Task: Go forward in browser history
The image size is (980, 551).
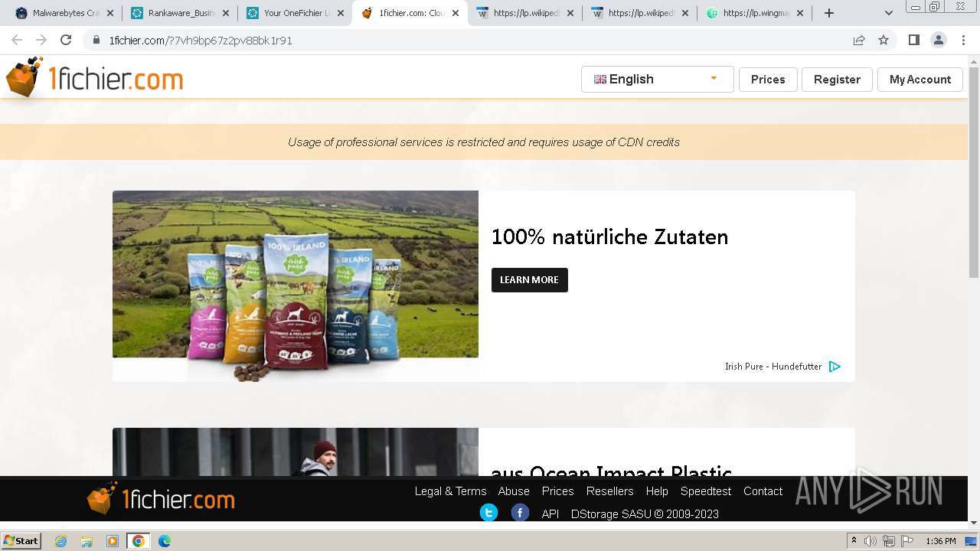Action: click(41, 40)
